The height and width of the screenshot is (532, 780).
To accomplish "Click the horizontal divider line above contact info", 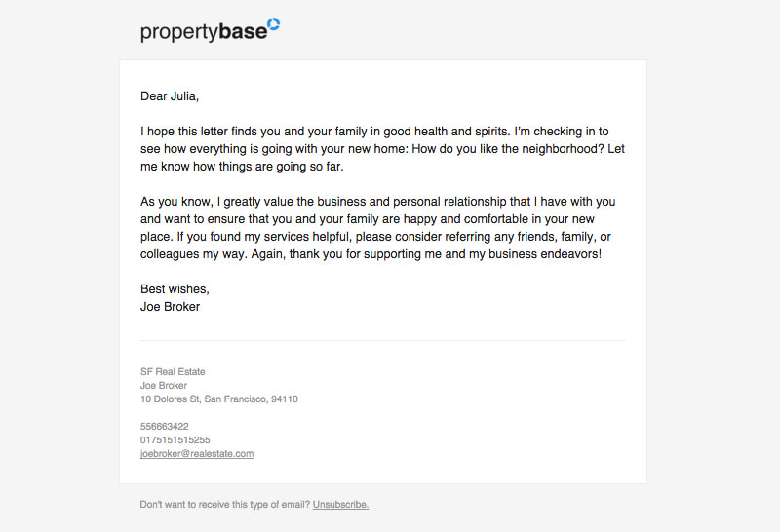I will (x=383, y=341).
